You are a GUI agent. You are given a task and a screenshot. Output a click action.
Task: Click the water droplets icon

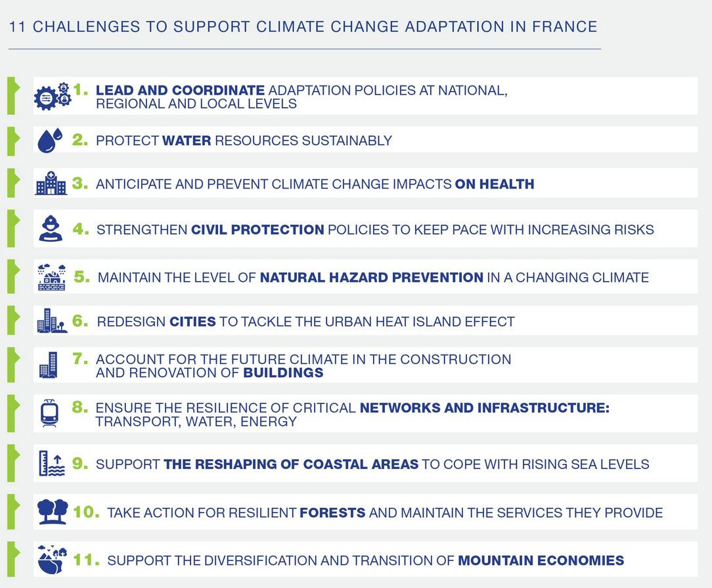pos(49,140)
